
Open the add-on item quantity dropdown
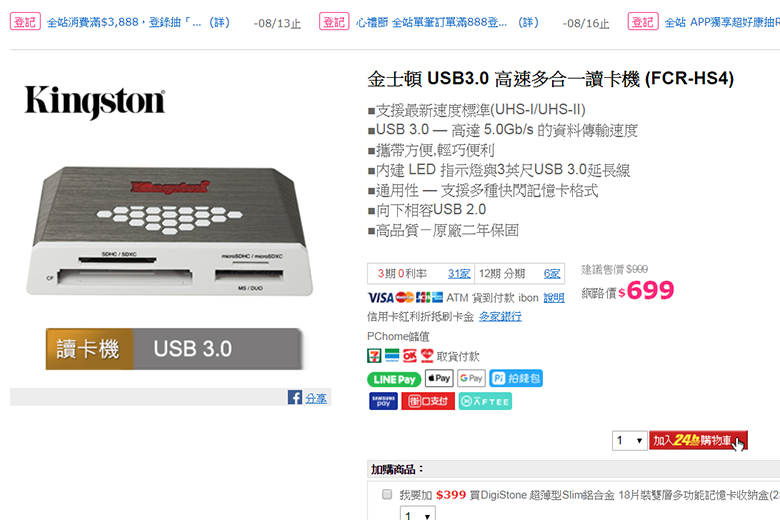pyautogui.click(x=418, y=513)
